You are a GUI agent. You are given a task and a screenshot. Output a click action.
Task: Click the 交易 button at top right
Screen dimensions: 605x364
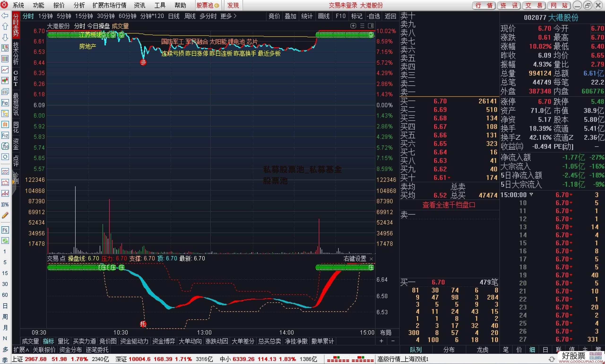pyautogui.click(x=534, y=5)
